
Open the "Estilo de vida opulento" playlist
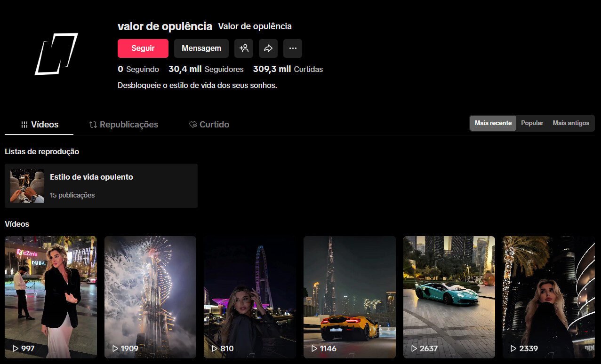click(101, 185)
